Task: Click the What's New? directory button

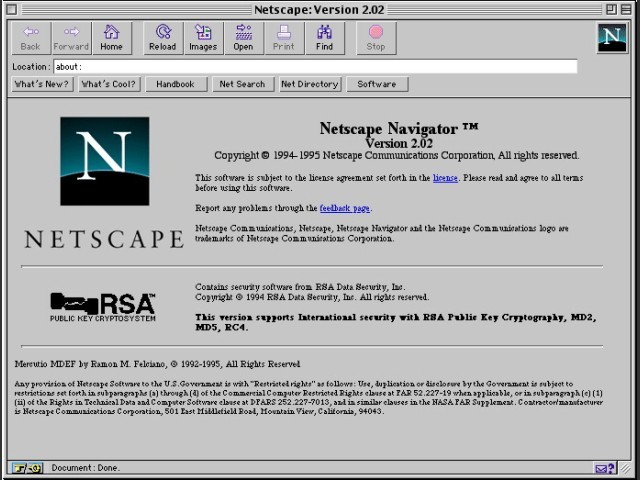Action: click(42, 84)
